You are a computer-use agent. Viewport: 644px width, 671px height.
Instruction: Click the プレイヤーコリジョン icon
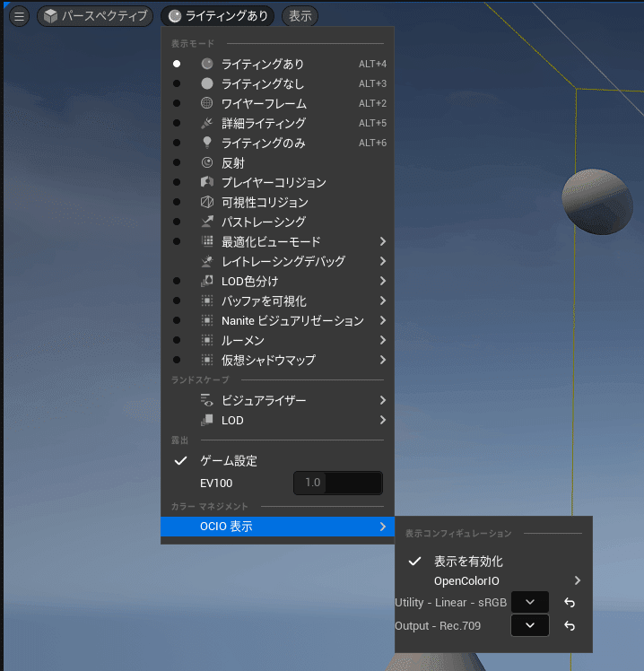click(207, 182)
